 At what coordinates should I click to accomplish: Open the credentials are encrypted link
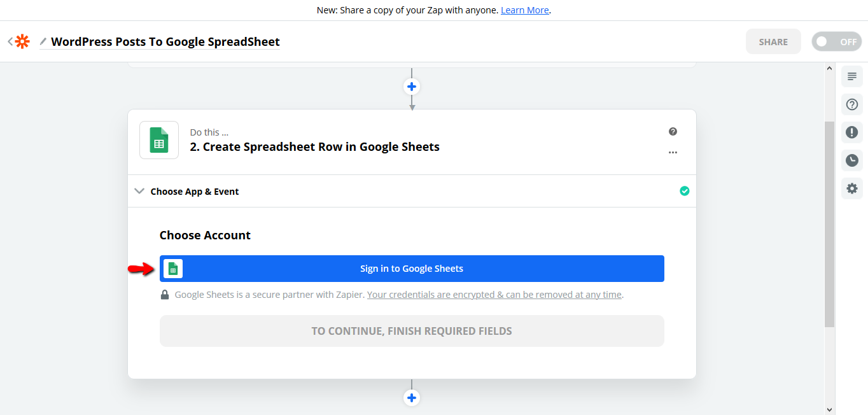494,295
